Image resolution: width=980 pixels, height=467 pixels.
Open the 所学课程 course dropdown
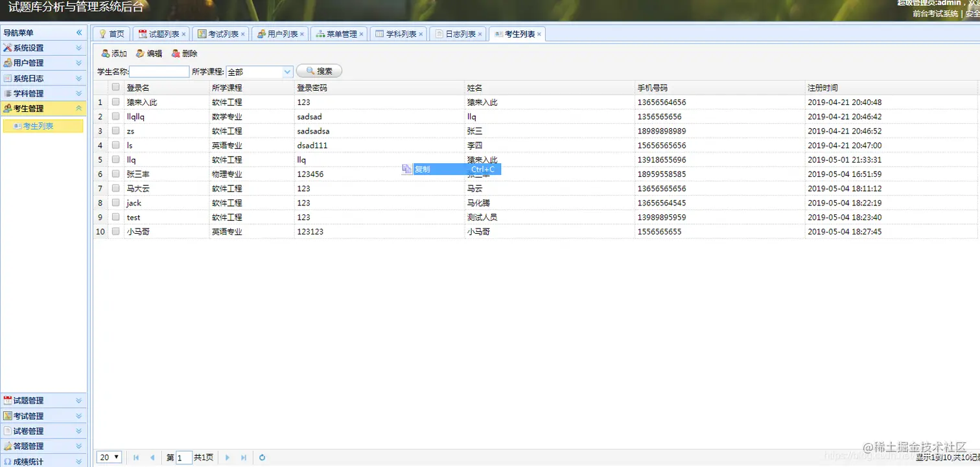pyautogui.click(x=288, y=72)
